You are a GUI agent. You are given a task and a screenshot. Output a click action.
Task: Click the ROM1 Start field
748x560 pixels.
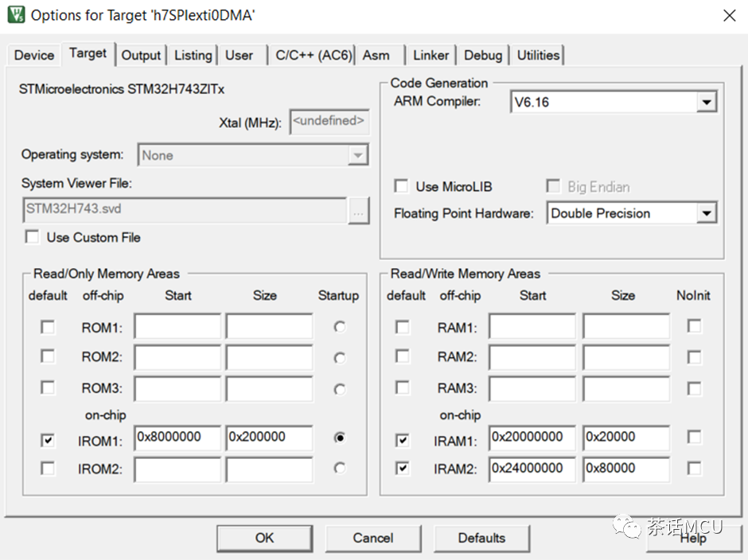tap(177, 326)
